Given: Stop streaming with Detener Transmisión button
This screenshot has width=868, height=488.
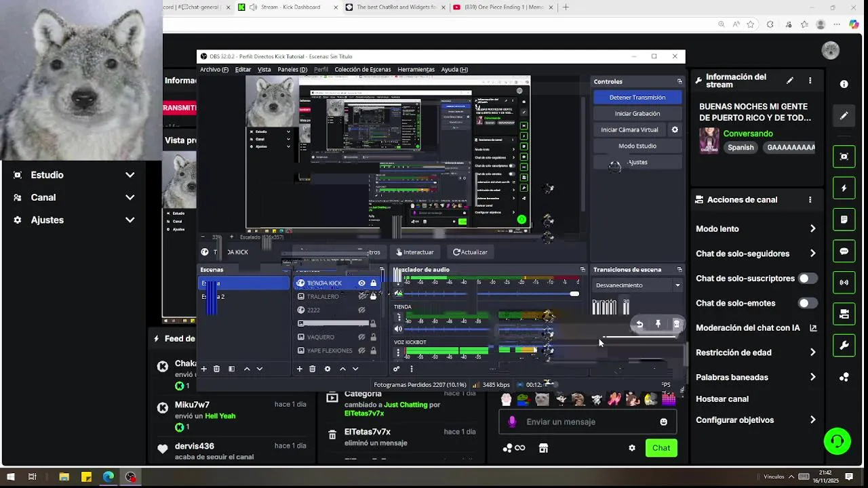Looking at the screenshot, I should click(x=637, y=98).
